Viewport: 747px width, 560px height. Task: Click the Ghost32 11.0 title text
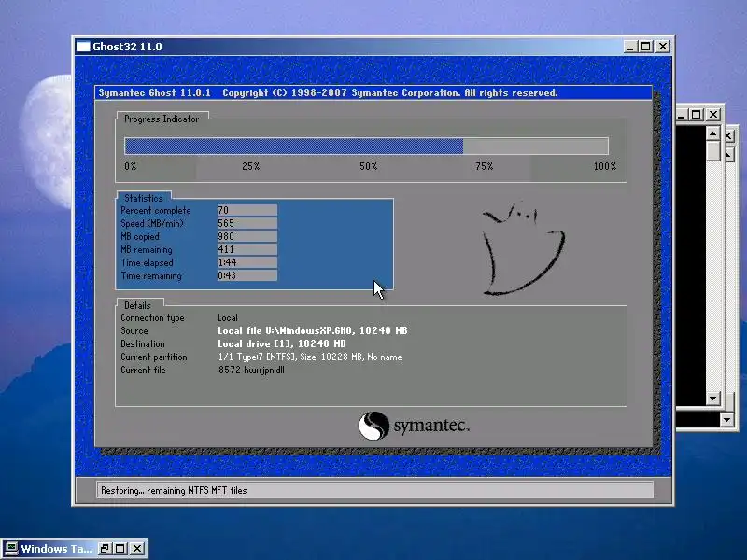pos(127,47)
